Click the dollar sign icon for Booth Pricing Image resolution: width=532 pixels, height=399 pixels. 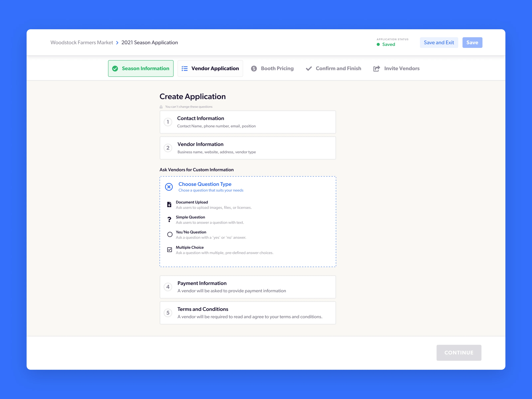click(254, 68)
